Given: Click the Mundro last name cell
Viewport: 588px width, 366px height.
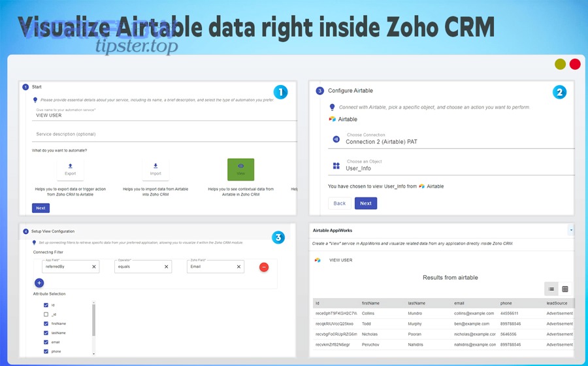Looking at the screenshot, I should pos(415,313).
